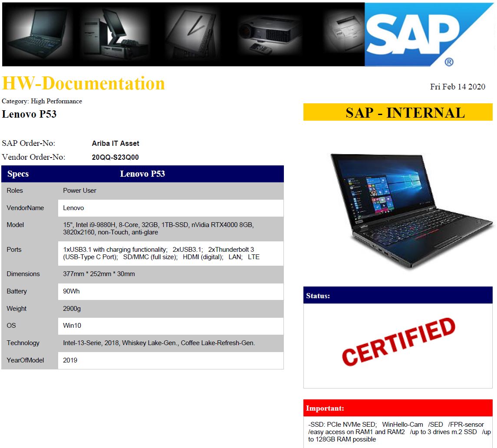Click the SAP Order-No label

(x=29, y=143)
